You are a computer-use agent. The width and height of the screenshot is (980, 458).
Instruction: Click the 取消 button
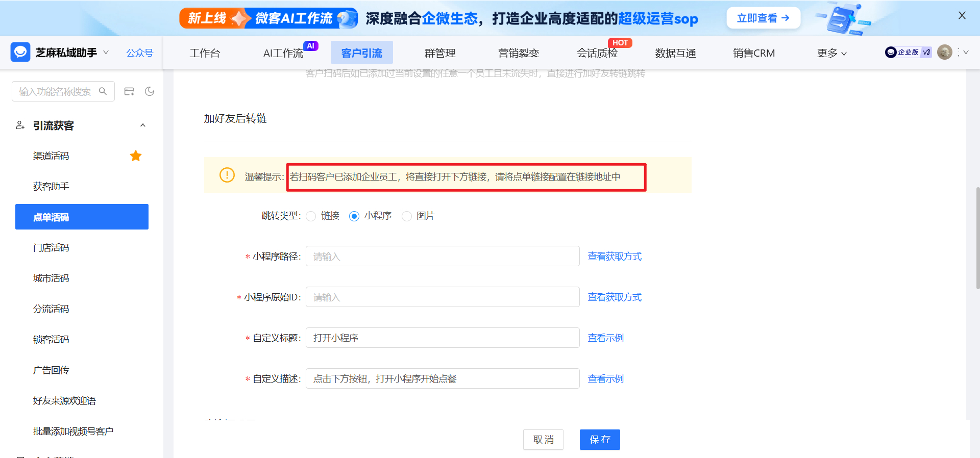[x=543, y=440]
